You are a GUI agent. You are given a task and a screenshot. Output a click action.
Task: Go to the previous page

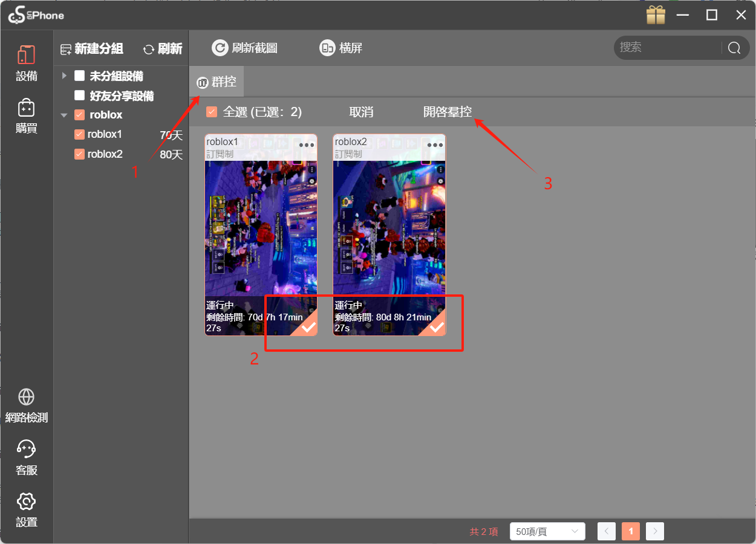tap(607, 531)
